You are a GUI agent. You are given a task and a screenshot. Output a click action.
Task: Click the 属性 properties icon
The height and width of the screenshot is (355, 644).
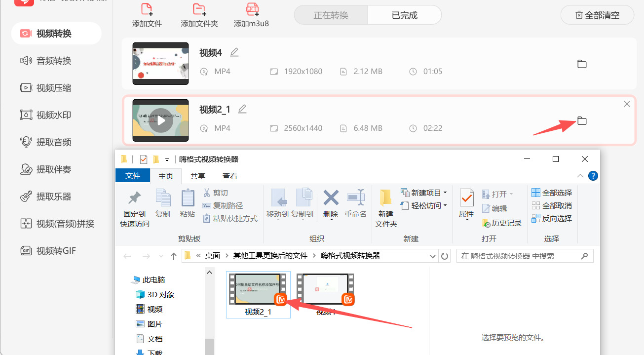[466, 197]
